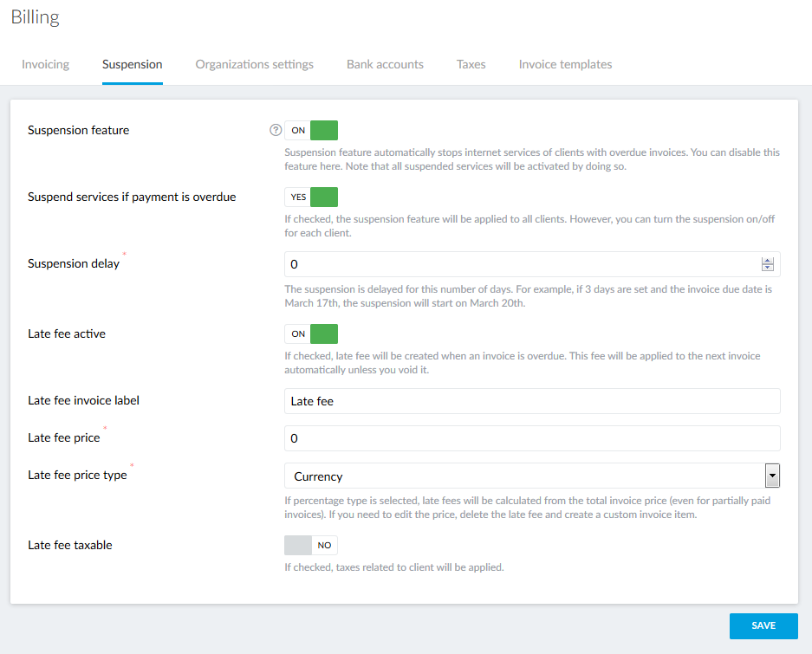This screenshot has width=812, height=654.
Task: Disable the Late fee active switch
Action: 311,334
